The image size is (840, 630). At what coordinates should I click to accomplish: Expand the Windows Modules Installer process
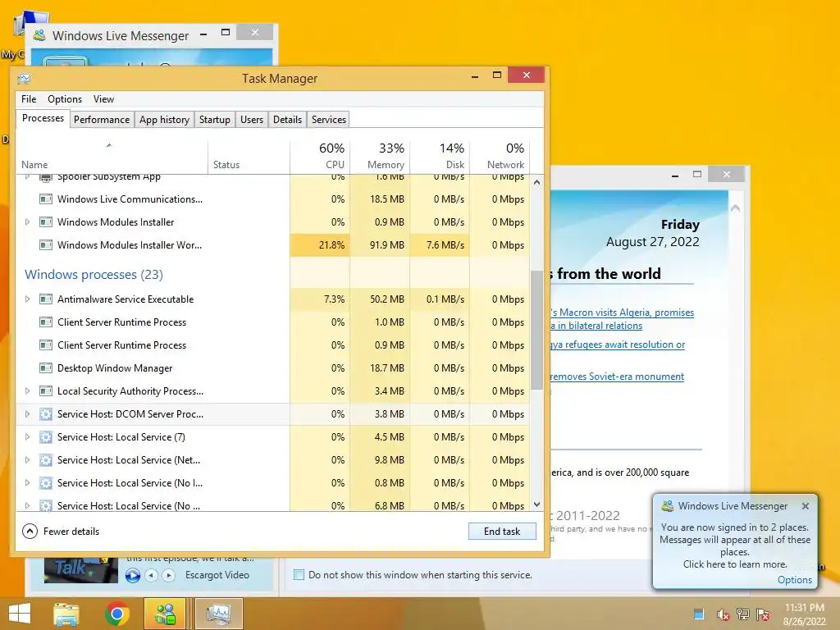[x=27, y=222]
